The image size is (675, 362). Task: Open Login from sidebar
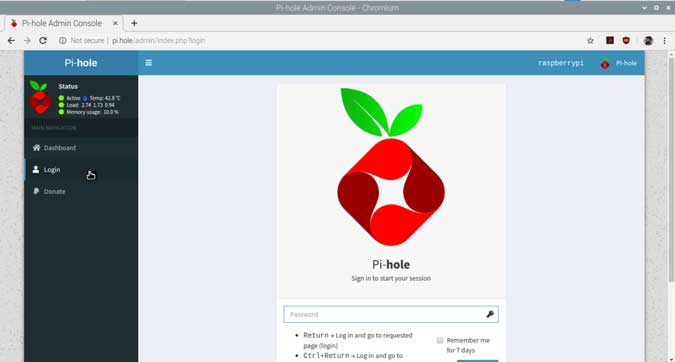point(81,170)
